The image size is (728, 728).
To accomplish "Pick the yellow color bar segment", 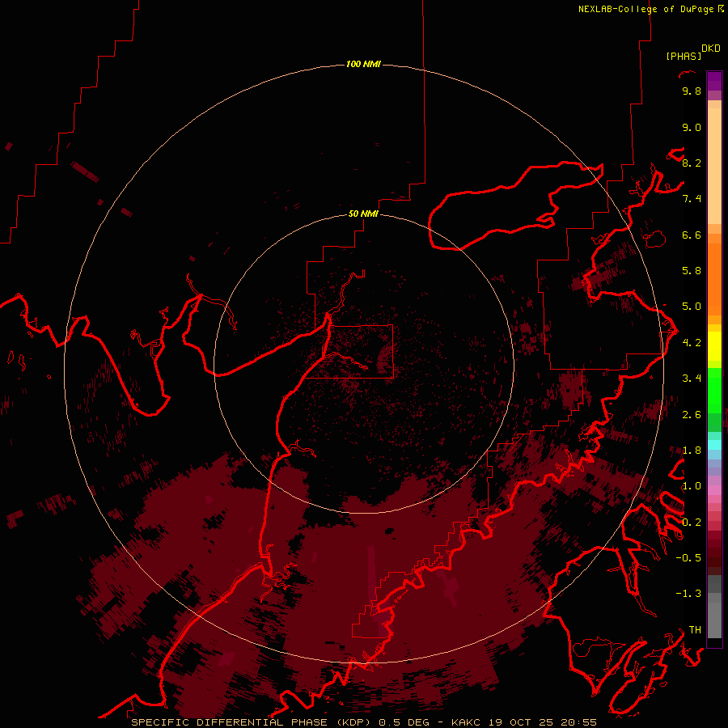I will coord(714,346).
